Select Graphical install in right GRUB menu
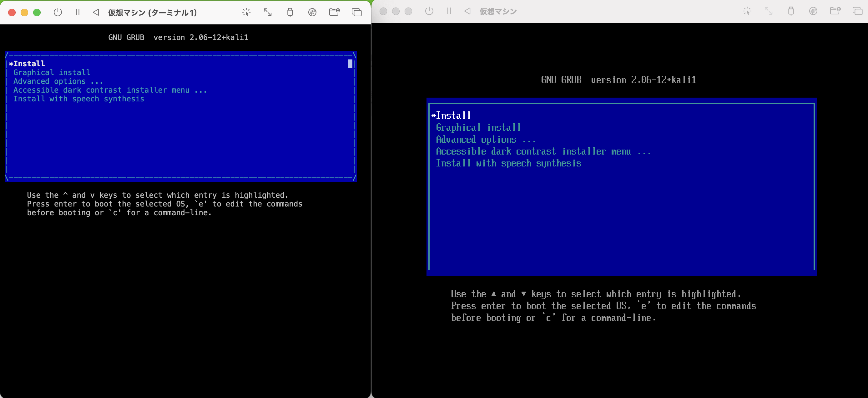868x398 pixels. (x=478, y=127)
